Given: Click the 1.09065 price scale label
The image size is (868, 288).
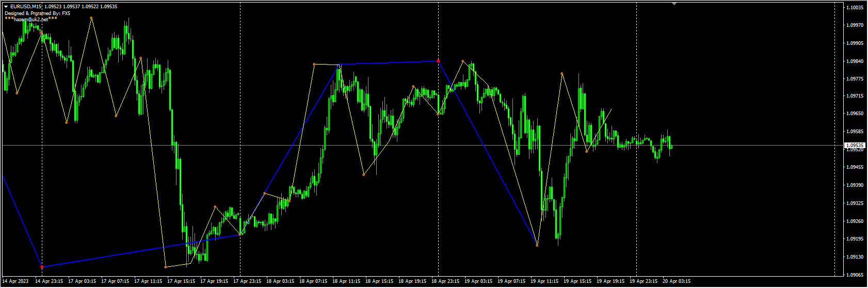Looking at the screenshot, I should click(x=855, y=275).
